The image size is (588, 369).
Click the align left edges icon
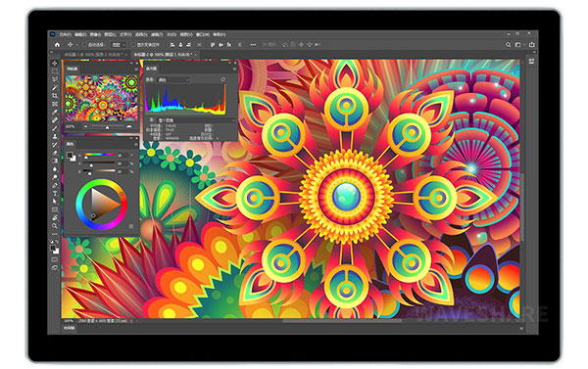tap(172, 45)
